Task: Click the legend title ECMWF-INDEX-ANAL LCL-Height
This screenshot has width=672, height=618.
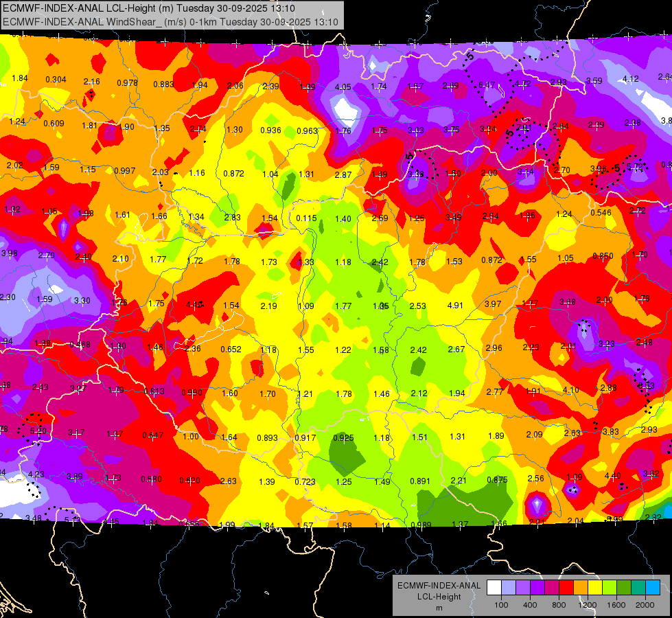Action: (x=439, y=591)
